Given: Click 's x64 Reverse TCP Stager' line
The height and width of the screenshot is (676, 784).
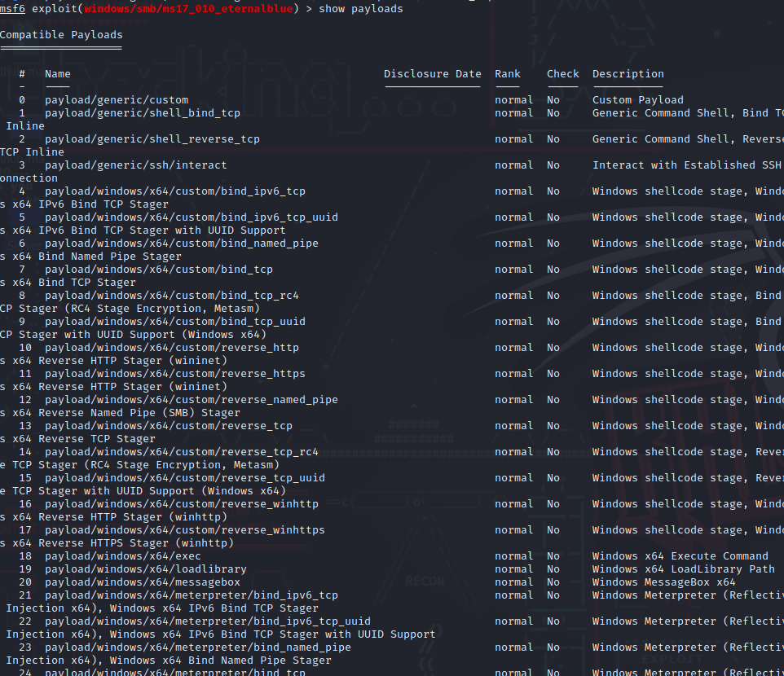Looking at the screenshot, I should (x=77, y=439).
